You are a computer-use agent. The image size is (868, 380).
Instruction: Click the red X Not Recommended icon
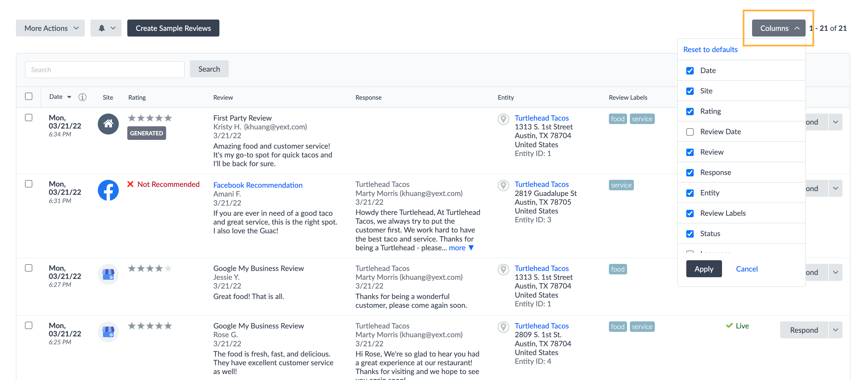[x=130, y=184]
